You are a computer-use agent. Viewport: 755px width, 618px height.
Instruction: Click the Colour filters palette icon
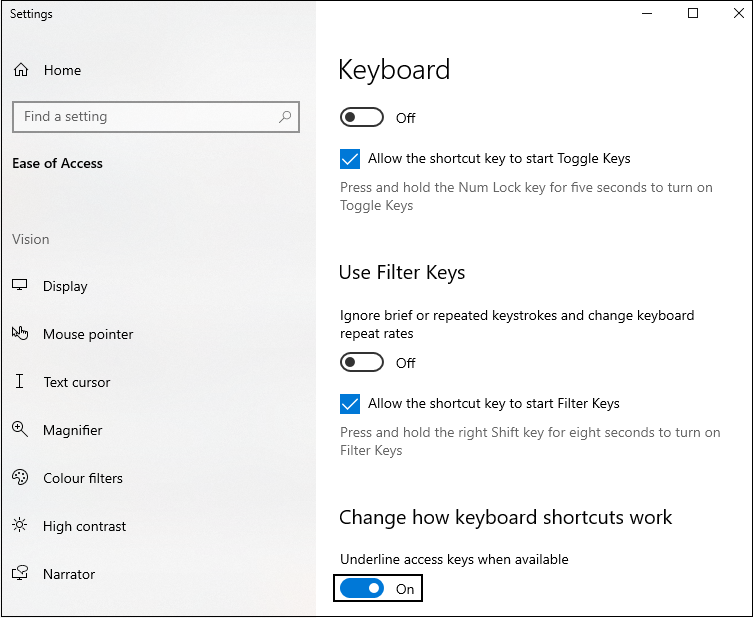pyautogui.click(x=20, y=478)
